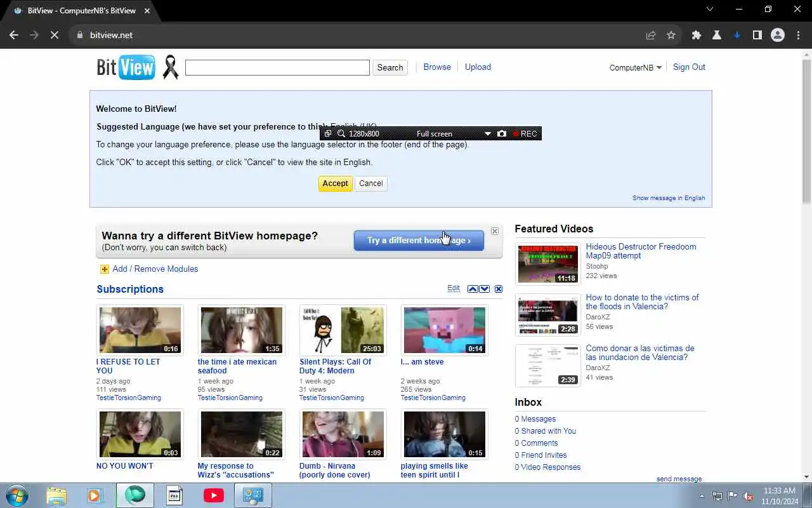Open the YouTube taskbar icon

(214, 495)
